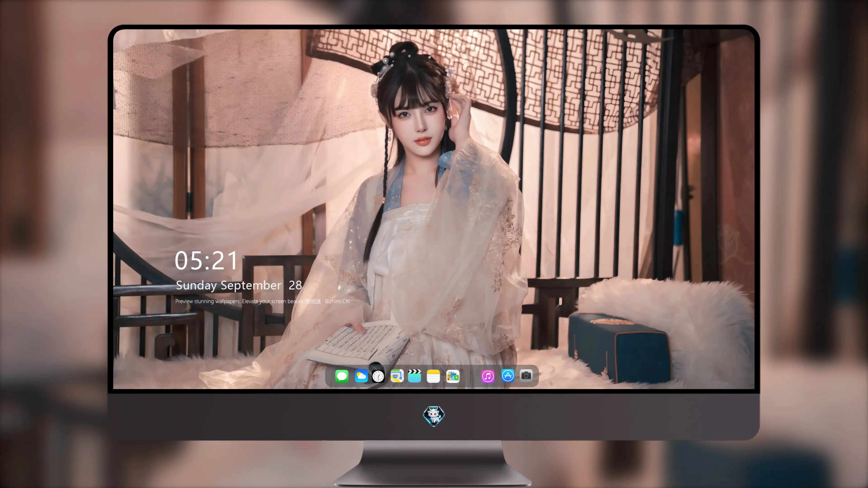Click the dragon logo on the monitor chin
Image resolution: width=868 pixels, height=488 pixels.
(x=434, y=416)
